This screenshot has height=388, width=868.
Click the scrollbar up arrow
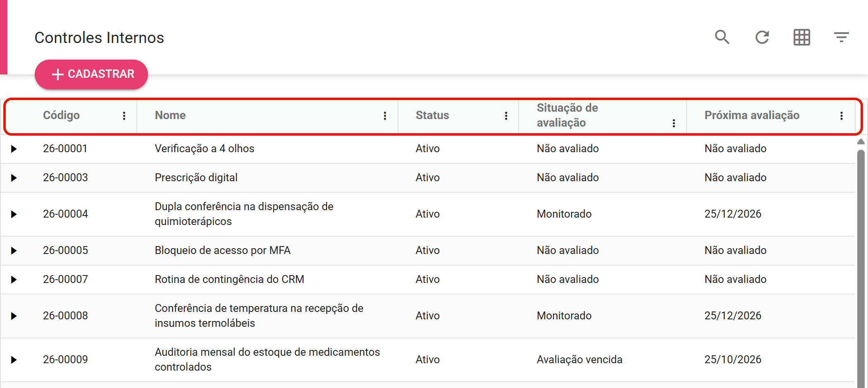[x=861, y=142]
